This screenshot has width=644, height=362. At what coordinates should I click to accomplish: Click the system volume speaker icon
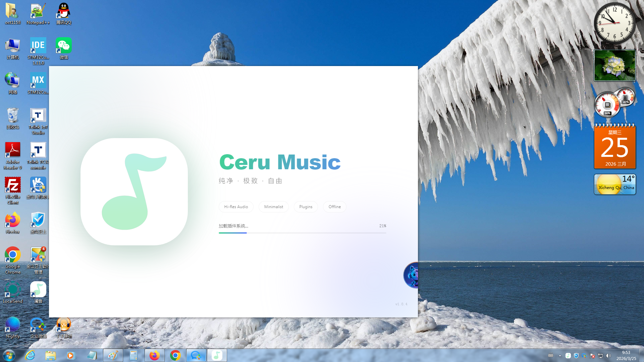608,356
